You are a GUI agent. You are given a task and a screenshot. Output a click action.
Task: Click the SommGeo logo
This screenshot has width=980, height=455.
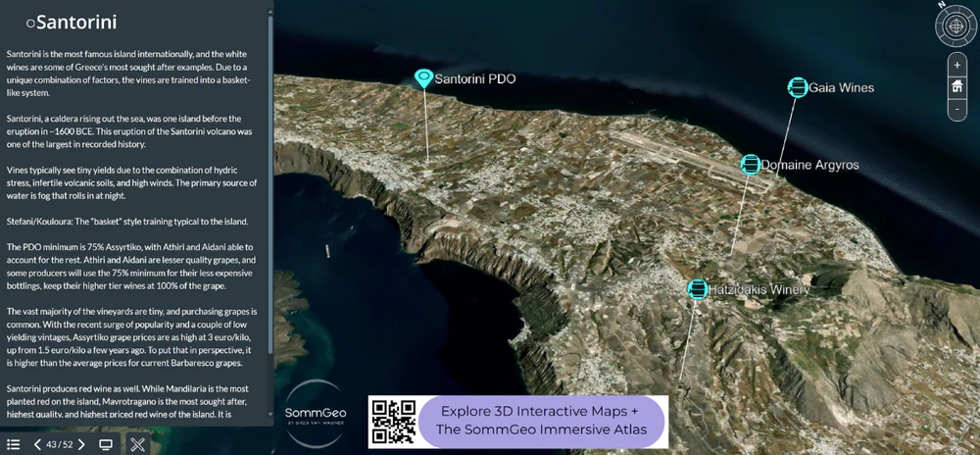316,414
